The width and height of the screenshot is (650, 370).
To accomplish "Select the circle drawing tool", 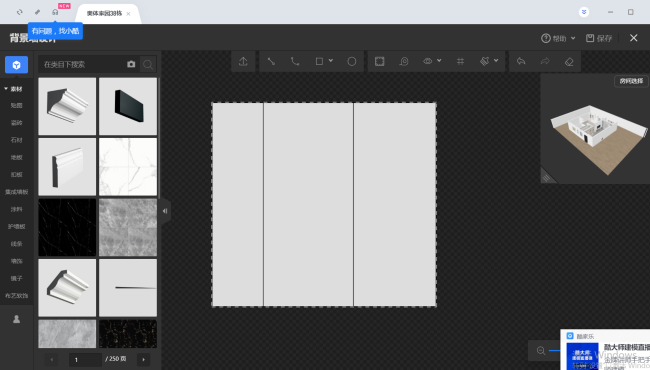I will [352, 61].
